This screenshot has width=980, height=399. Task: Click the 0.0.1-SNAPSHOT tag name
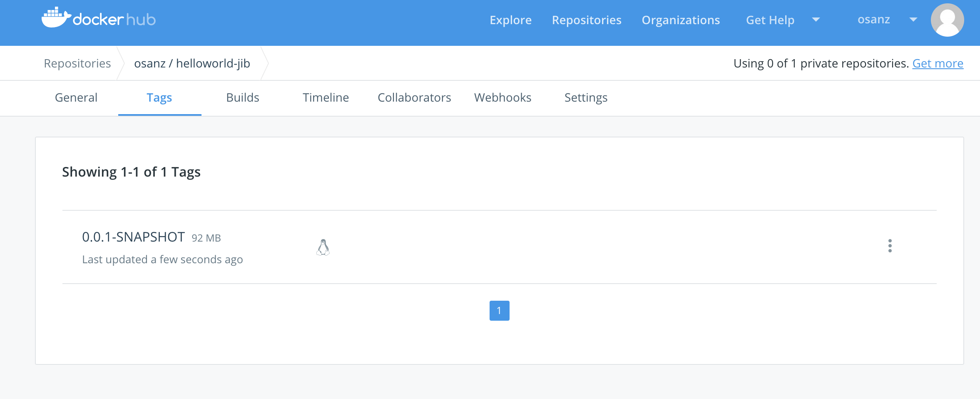point(133,237)
